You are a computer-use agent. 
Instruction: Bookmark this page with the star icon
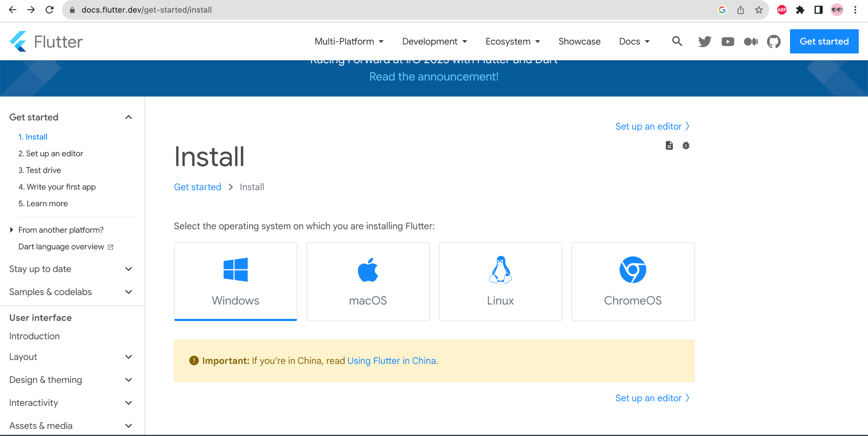click(759, 10)
